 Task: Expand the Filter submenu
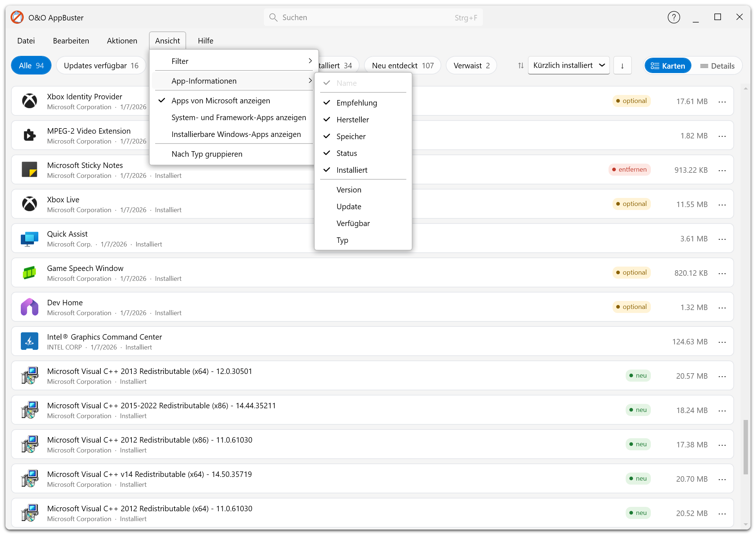pos(234,61)
